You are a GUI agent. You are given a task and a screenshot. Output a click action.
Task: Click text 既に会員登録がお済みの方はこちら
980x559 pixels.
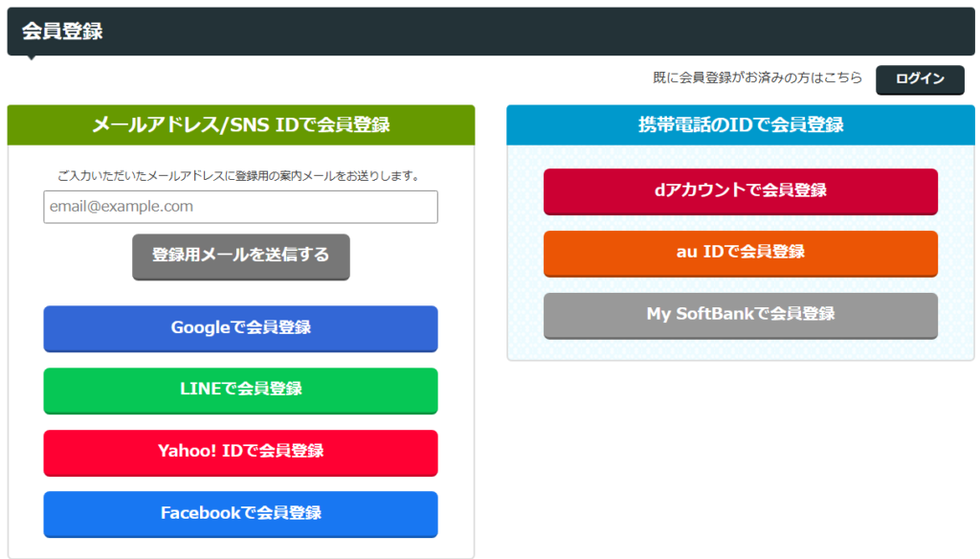click(758, 78)
